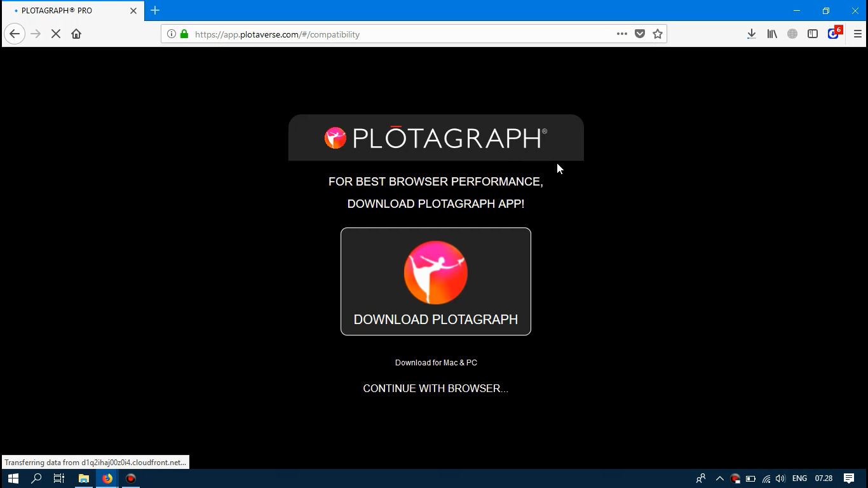Click the red recorder taskbar icon
The width and height of the screenshot is (868, 488).
pyautogui.click(x=131, y=478)
